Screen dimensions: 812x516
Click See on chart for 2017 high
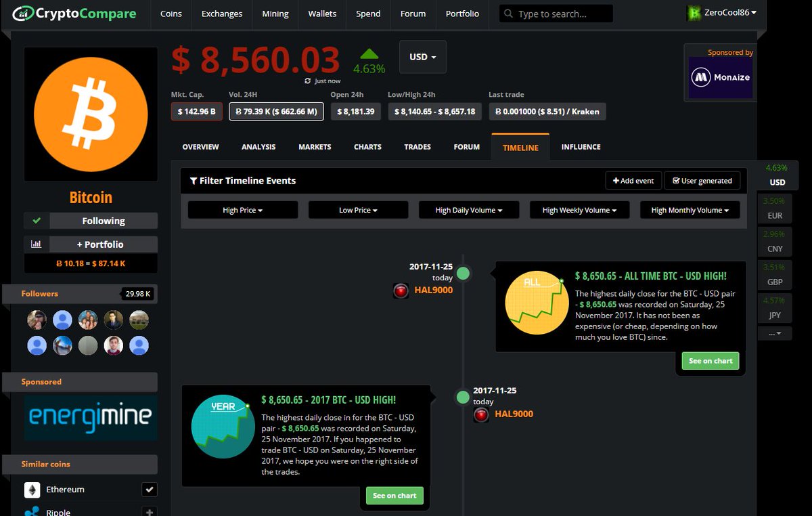(394, 496)
